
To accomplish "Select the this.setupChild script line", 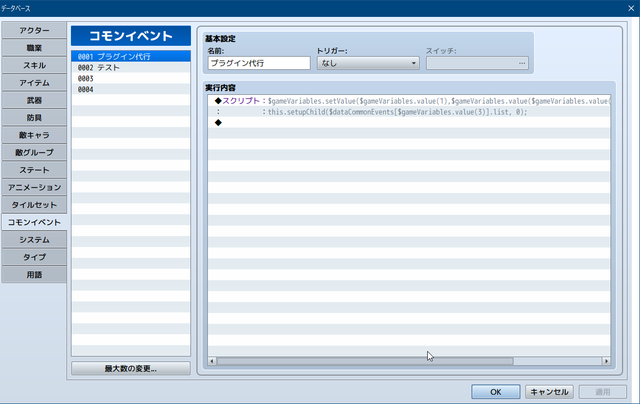I will pos(409,112).
